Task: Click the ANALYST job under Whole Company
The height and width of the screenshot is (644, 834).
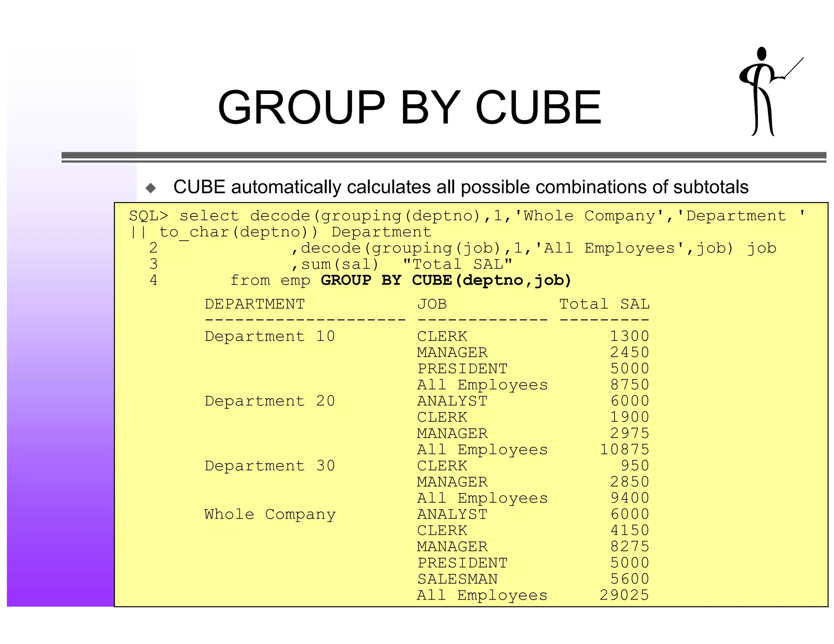Action: click(x=452, y=514)
